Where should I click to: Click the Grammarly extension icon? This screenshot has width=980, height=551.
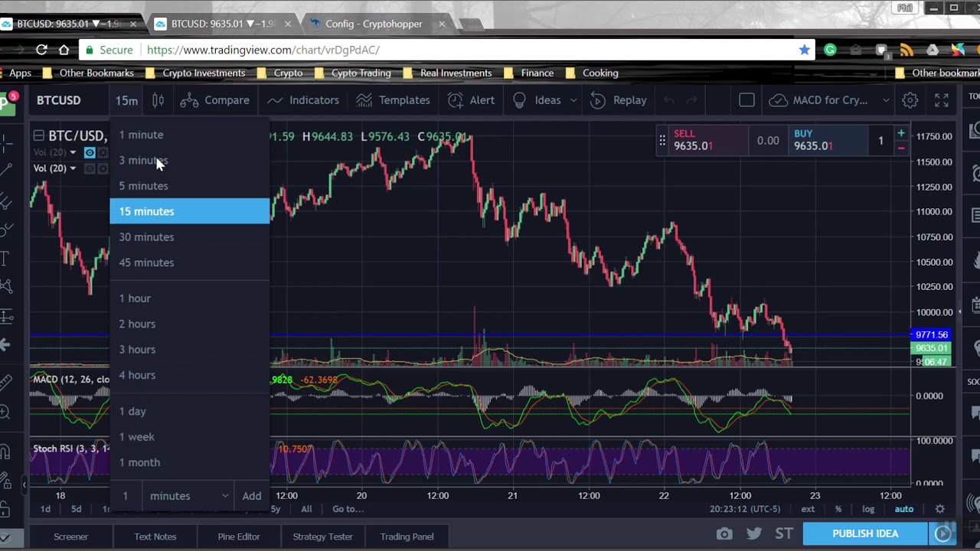(830, 50)
